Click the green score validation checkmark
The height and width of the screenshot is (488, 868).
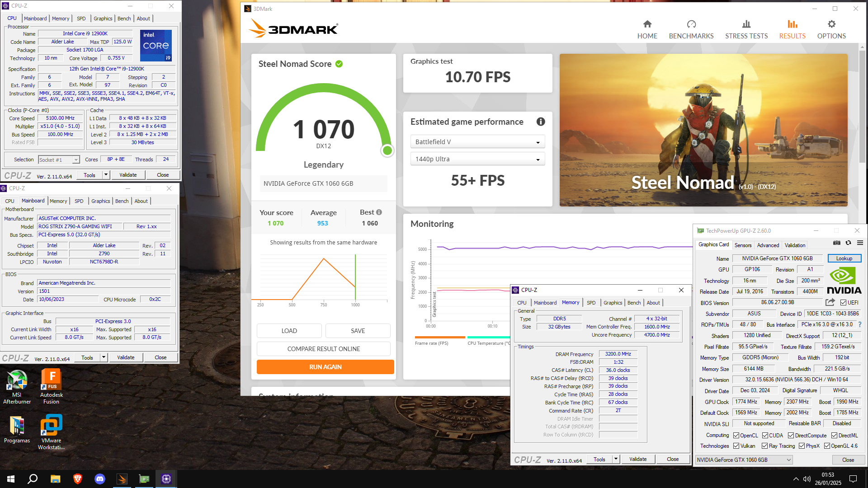(x=339, y=64)
